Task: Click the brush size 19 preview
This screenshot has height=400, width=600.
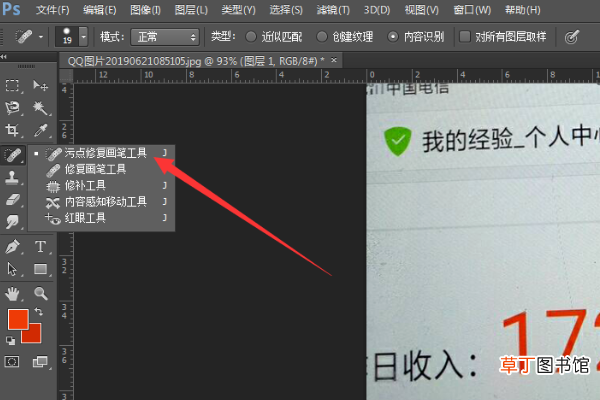Action: (67, 37)
